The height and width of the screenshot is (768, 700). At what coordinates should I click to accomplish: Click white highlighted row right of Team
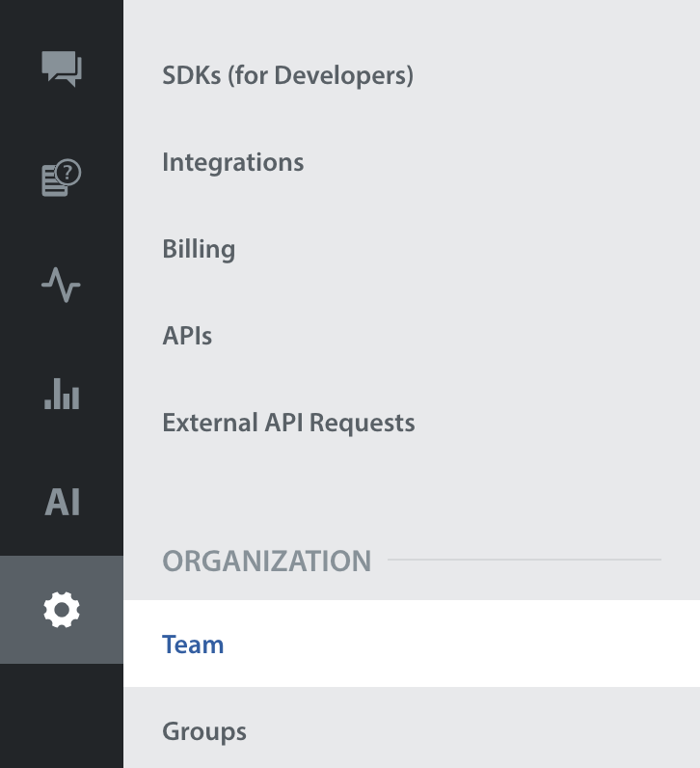click(x=463, y=645)
